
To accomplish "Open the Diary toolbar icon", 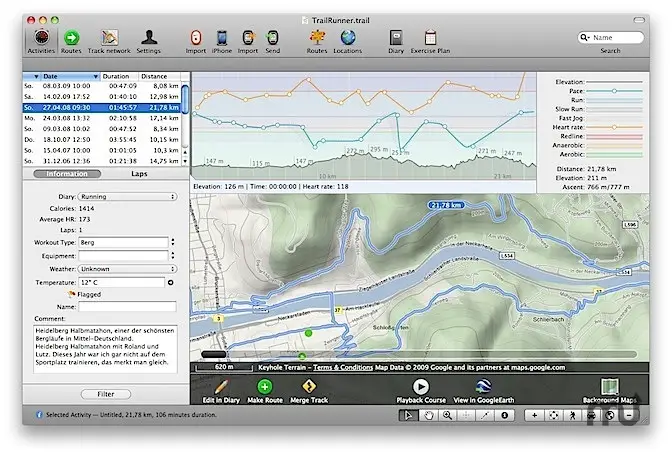I will pos(396,42).
